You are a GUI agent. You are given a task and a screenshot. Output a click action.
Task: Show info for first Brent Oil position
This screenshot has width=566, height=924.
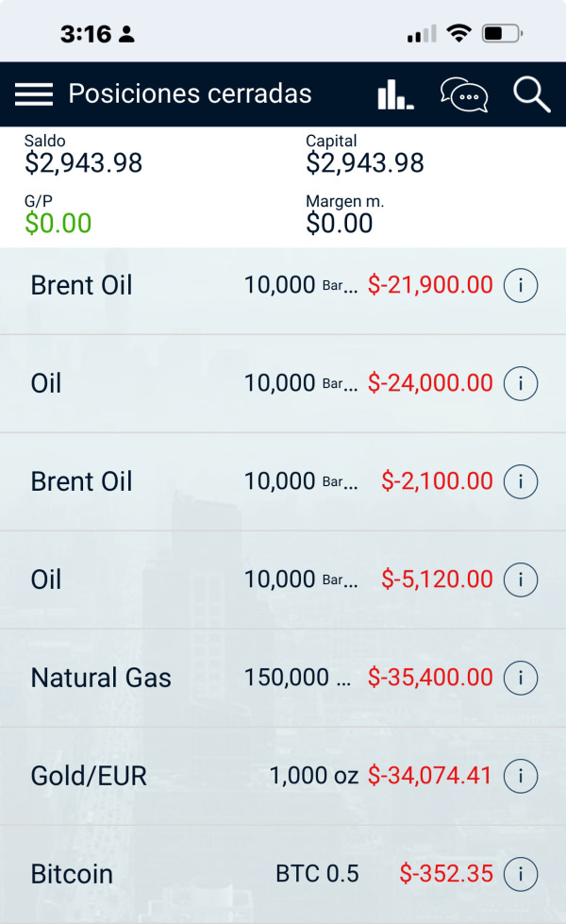[521, 285]
